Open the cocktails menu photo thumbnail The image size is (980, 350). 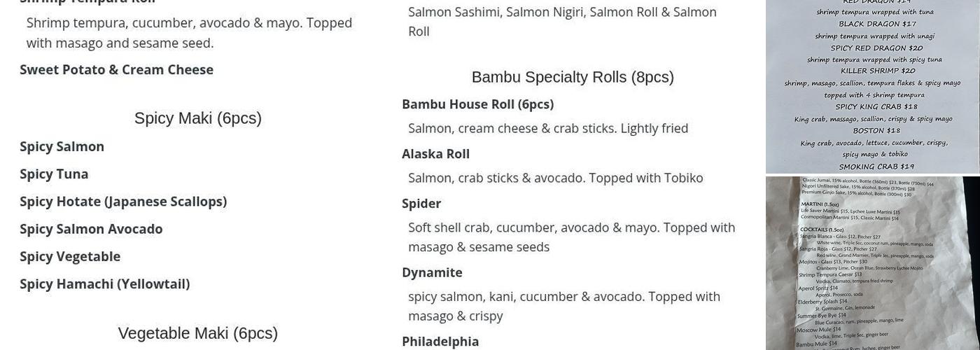[x=872, y=263]
